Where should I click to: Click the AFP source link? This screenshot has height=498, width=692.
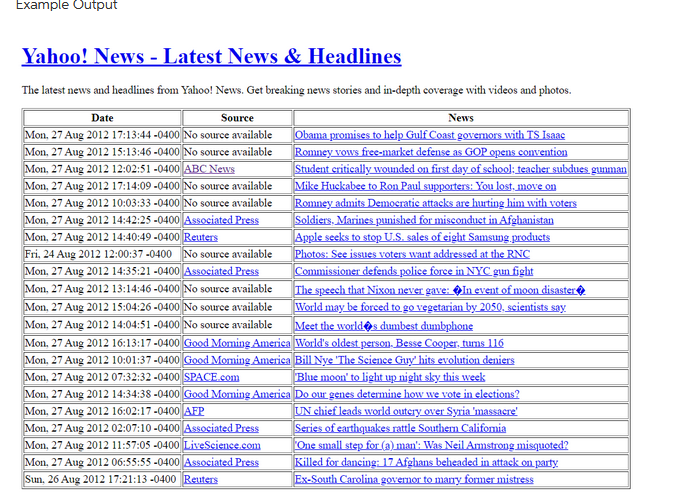[194, 411]
